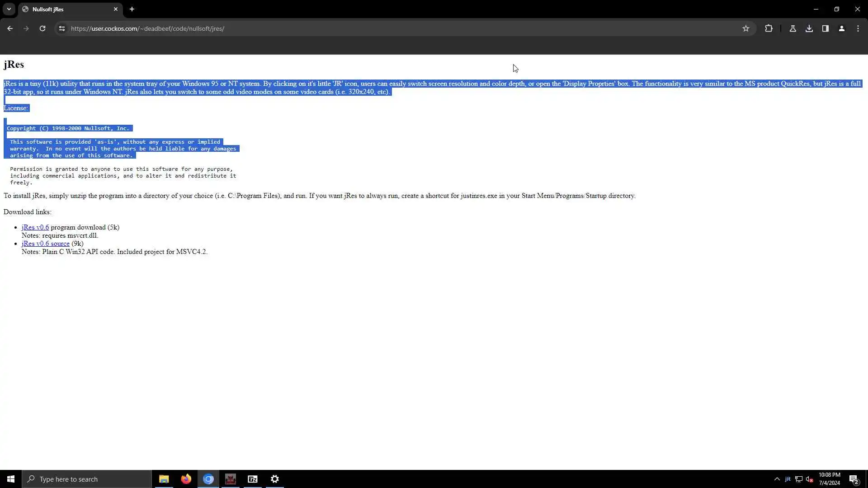Image resolution: width=868 pixels, height=488 pixels.
Task: Open the Extensions puzzle icon
Action: pyautogui.click(x=769, y=28)
